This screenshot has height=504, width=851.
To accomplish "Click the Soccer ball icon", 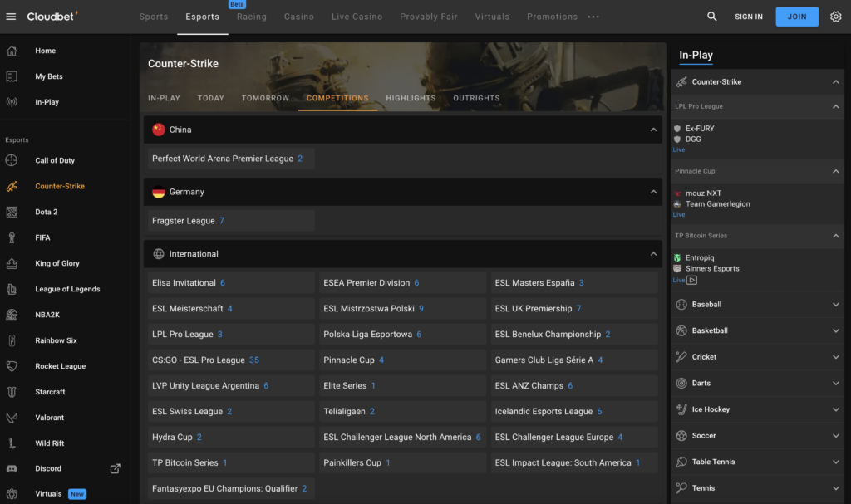I will pos(681,436).
